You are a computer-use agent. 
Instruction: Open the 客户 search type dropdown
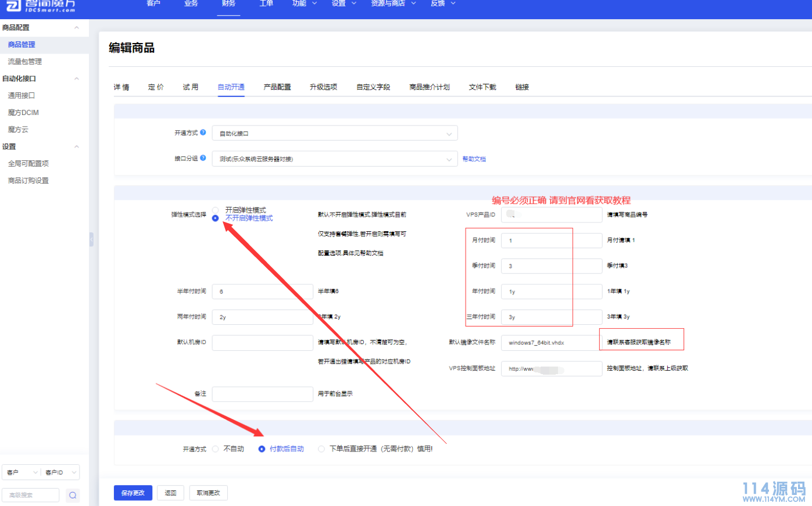point(21,472)
